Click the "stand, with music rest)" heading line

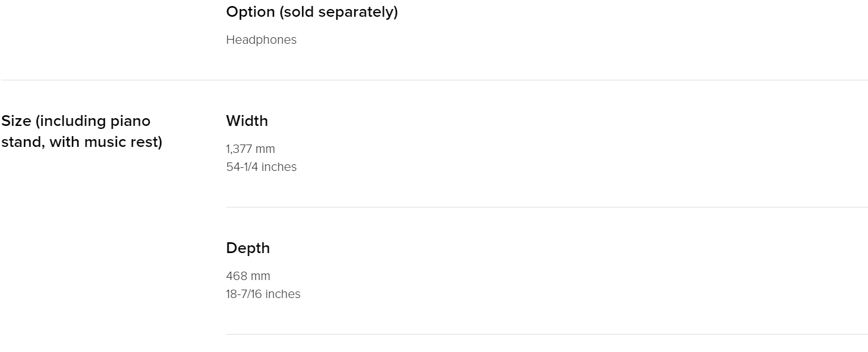82,143
